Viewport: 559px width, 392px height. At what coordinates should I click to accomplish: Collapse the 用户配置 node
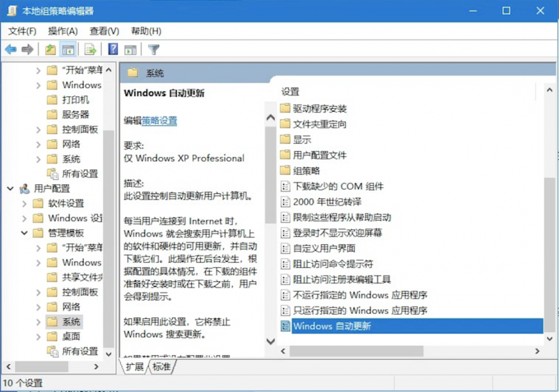pyautogui.click(x=10, y=188)
